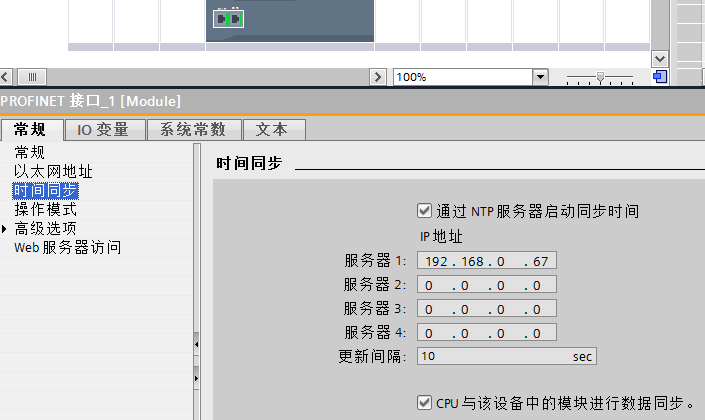The image size is (705, 420).
Task: Click the 服务器 3 IP address field
Action: point(486,308)
